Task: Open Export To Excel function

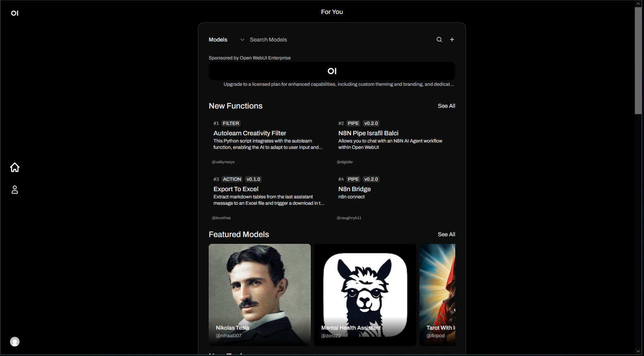Action: click(x=236, y=189)
